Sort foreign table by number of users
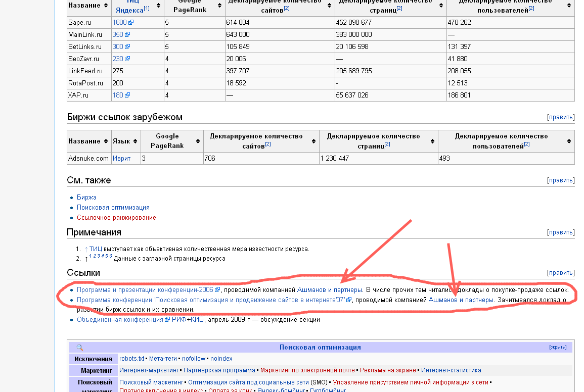Viewport: 584px width, 392px height. click(x=569, y=141)
